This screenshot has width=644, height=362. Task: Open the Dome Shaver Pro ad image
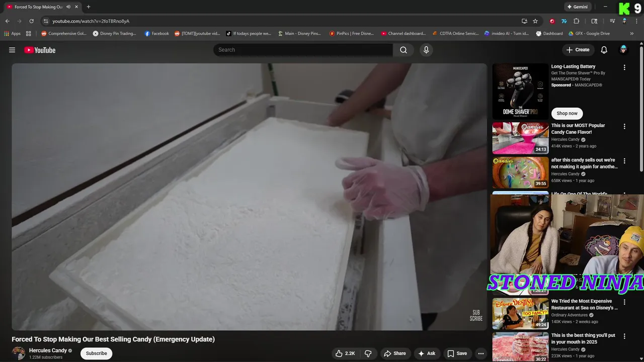[520, 92]
